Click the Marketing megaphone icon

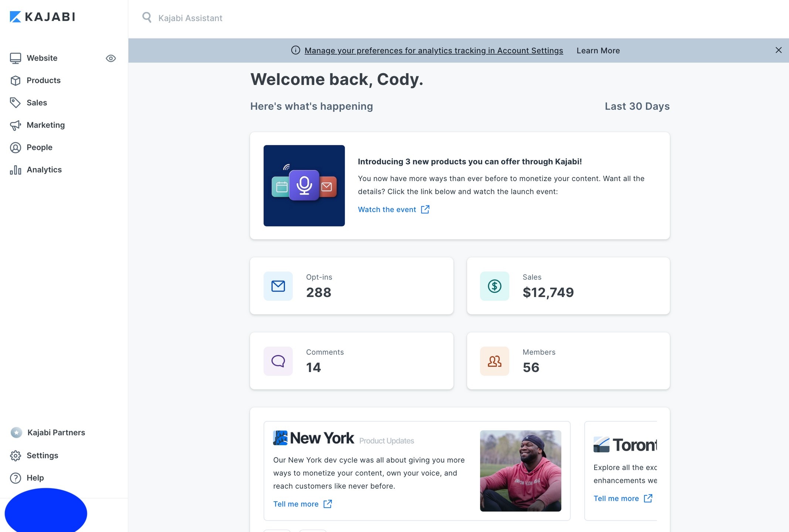point(15,125)
